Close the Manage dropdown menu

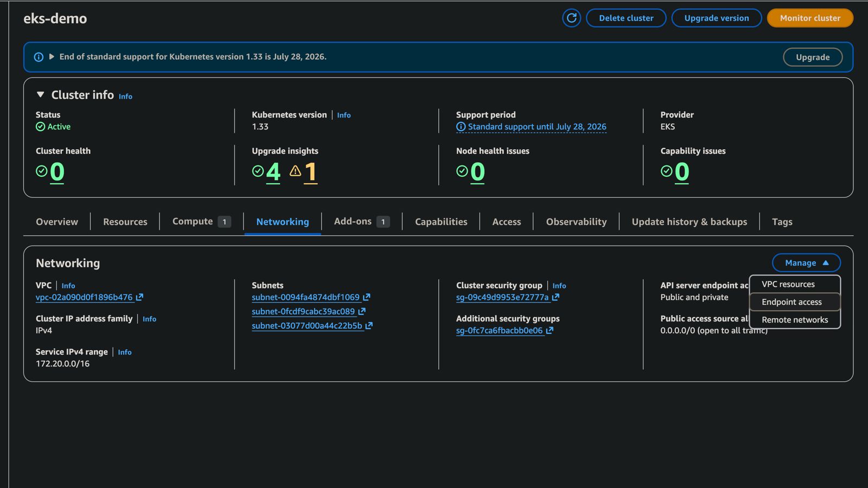click(x=806, y=263)
